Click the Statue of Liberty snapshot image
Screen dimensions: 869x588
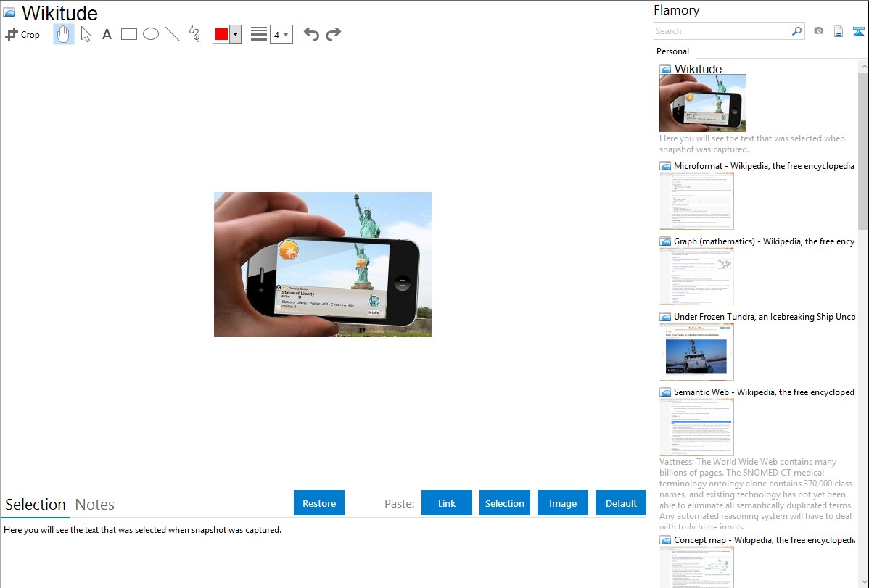pos(323,265)
